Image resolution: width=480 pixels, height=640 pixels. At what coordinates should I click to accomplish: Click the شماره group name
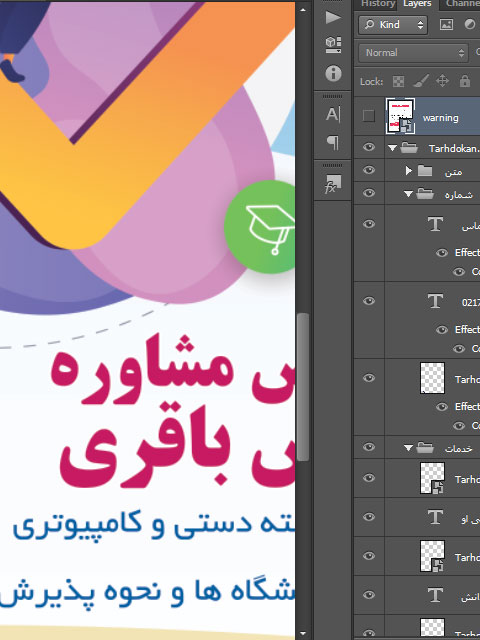pos(458,195)
